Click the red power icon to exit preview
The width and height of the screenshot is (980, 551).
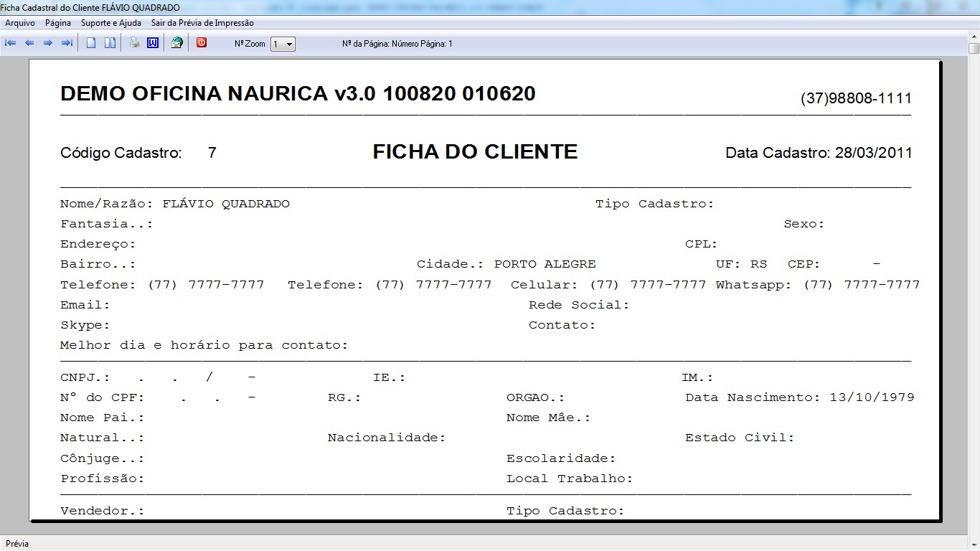point(202,43)
